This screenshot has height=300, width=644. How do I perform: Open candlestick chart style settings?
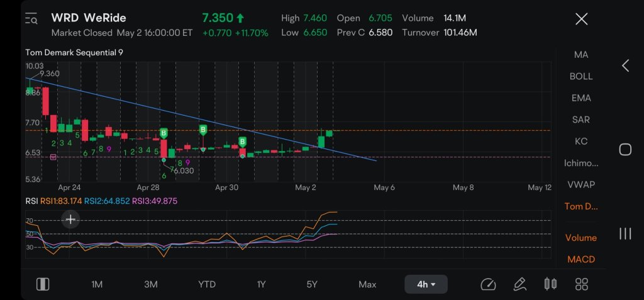pyautogui.click(x=550, y=284)
